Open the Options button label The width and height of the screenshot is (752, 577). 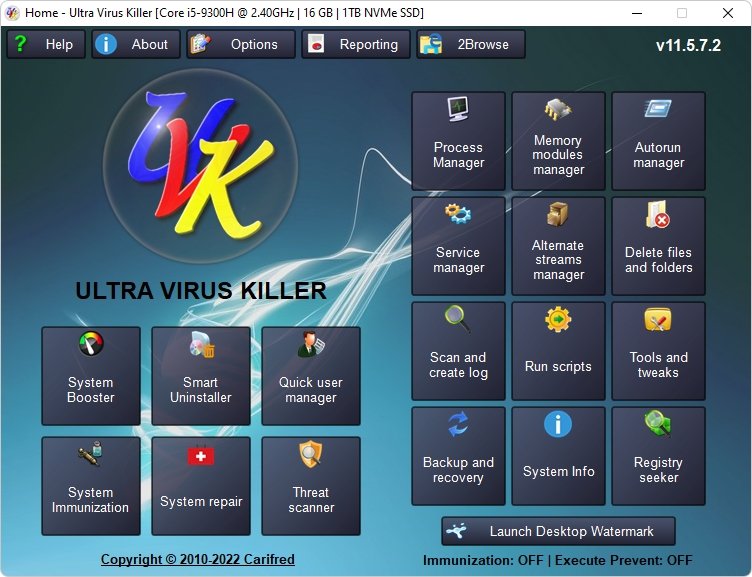point(254,44)
